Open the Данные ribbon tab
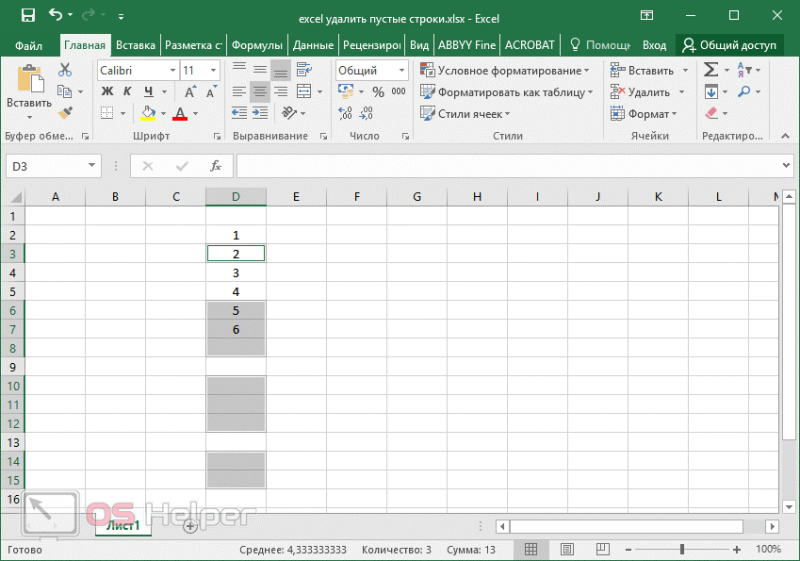The height and width of the screenshot is (561, 800). 313,45
